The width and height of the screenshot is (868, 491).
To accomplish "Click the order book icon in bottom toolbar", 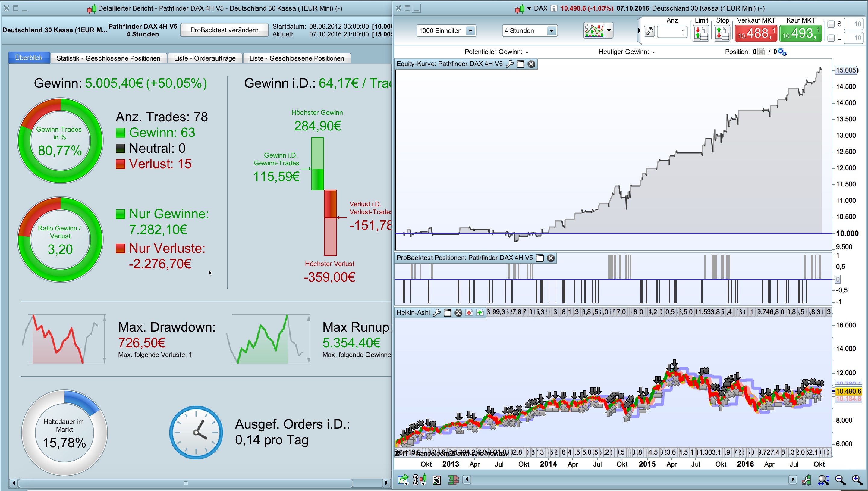I will tap(453, 479).
